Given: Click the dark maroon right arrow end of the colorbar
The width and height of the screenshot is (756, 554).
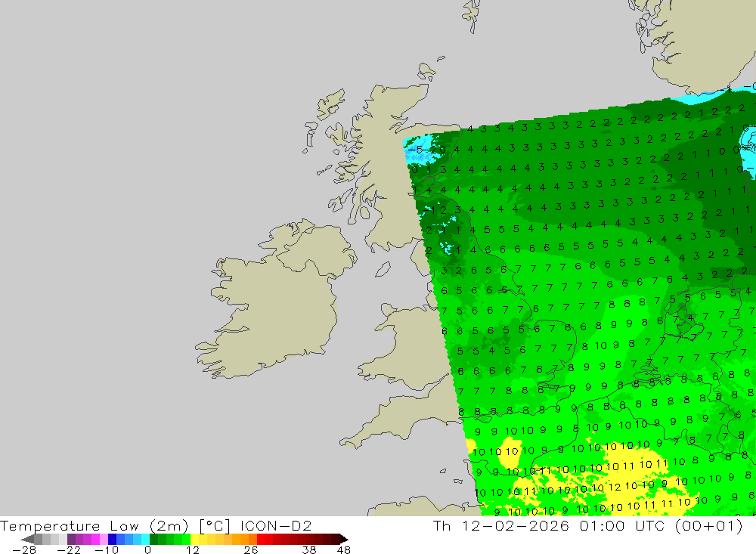Looking at the screenshot, I should (x=343, y=539).
